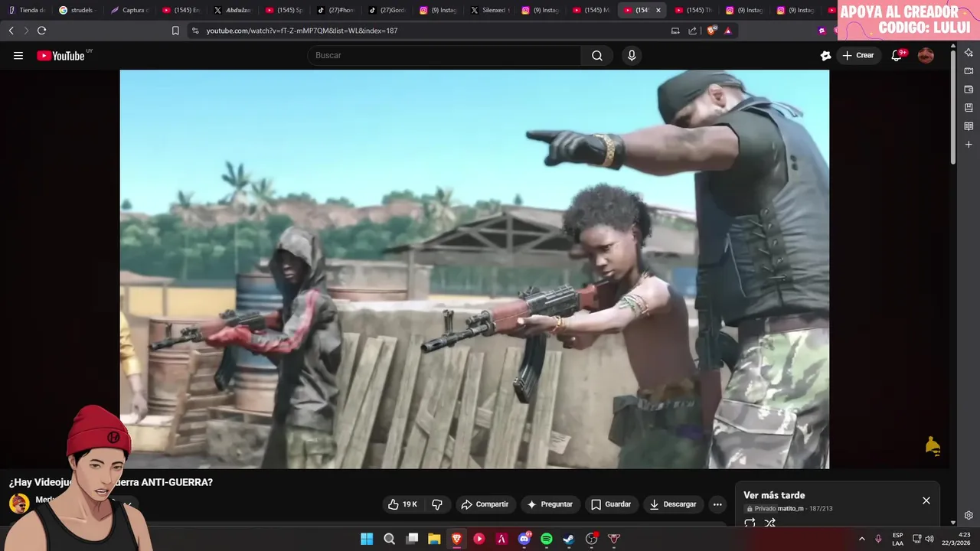Click the Crear create button
Image resolution: width=980 pixels, height=551 pixels.
click(857, 55)
